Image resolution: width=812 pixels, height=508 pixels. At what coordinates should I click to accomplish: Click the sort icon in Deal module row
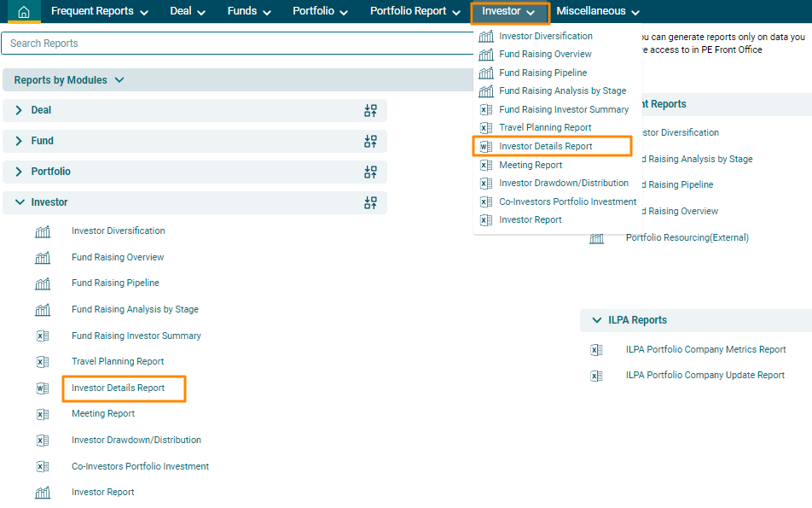pos(370,111)
